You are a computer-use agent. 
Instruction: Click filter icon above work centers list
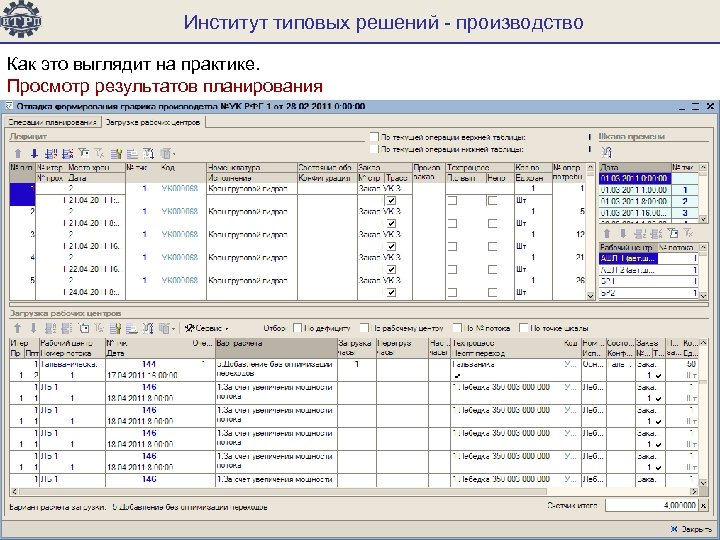point(673,233)
